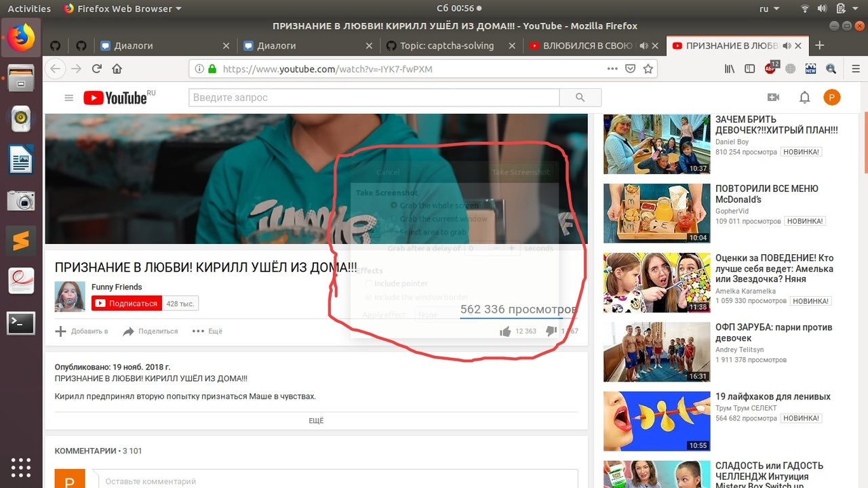Click the 562 336 просмотров view count
Screen dimensions: 868x488
(518, 310)
